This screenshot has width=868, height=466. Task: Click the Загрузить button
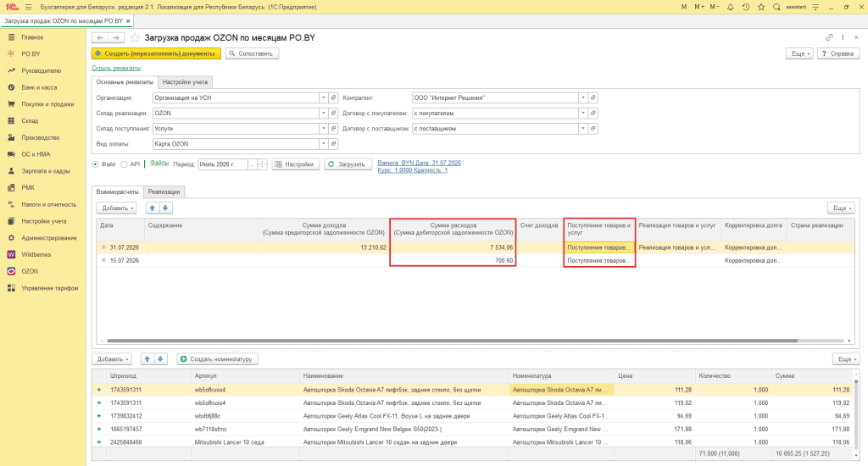[347, 164]
